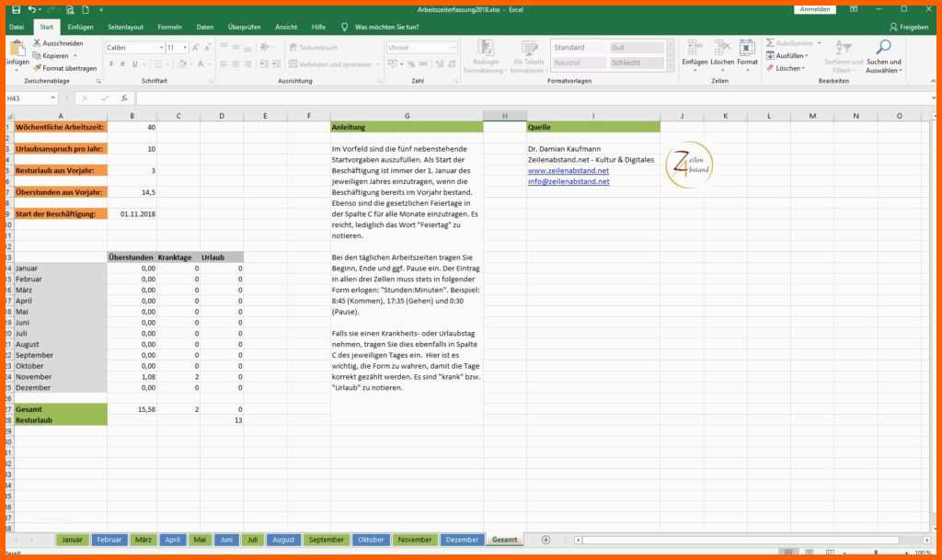Viewport: 942px width, 560px height.
Task: Open Bedingte Formatierung
Action: click(x=485, y=56)
